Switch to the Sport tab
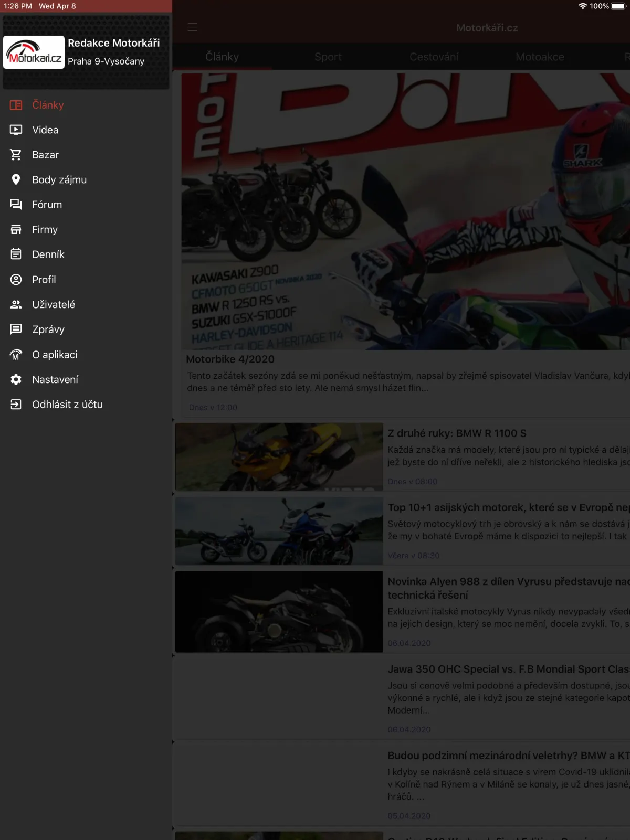Image resolution: width=630 pixels, height=840 pixels. (328, 57)
